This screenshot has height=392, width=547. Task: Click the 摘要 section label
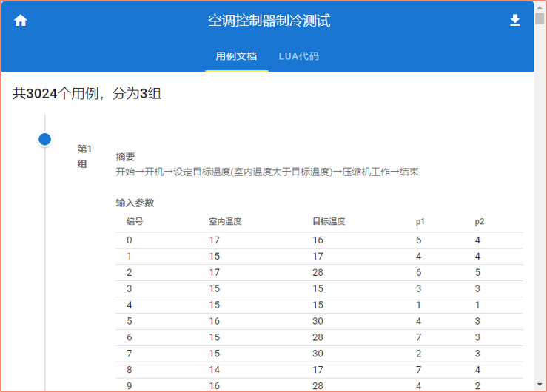point(125,157)
